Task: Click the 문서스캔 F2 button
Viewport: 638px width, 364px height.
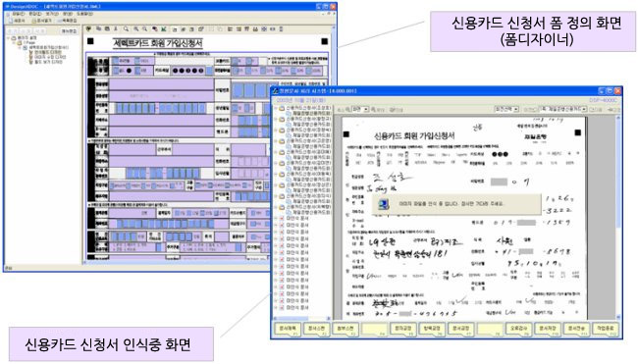Action: tap(317, 329)
